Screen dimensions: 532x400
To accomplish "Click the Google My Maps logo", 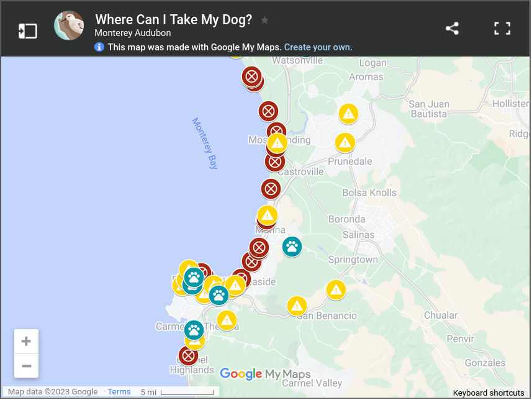I will [x=265, y=374].
